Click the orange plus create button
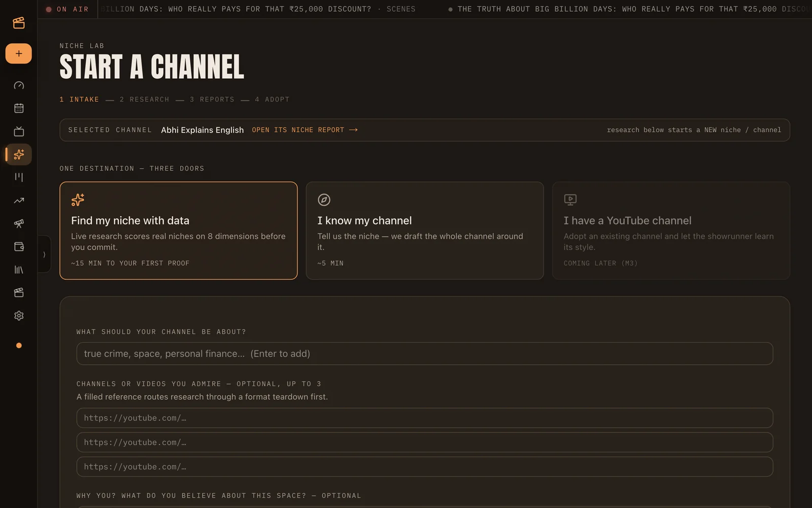The image size is (812, 508). point(19,53)
